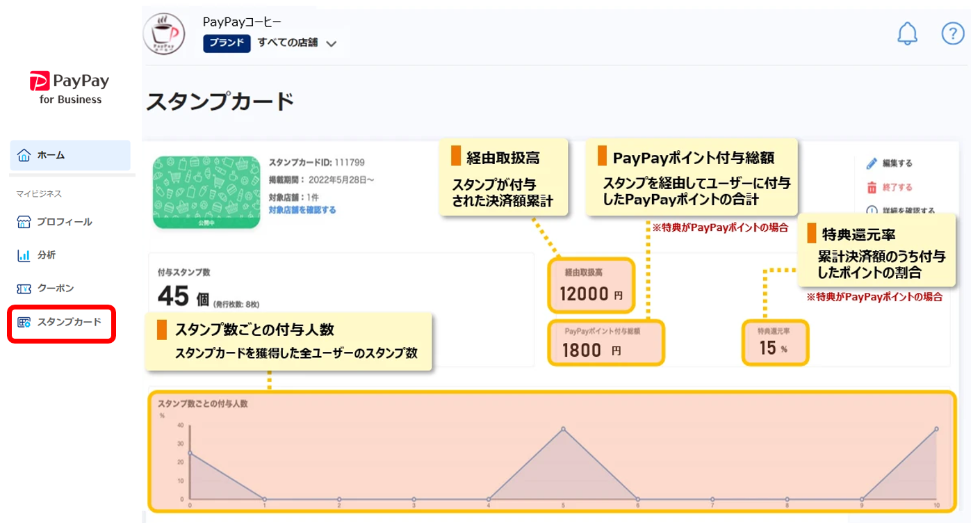Click the home icon in sidebar

coord(24,155)
